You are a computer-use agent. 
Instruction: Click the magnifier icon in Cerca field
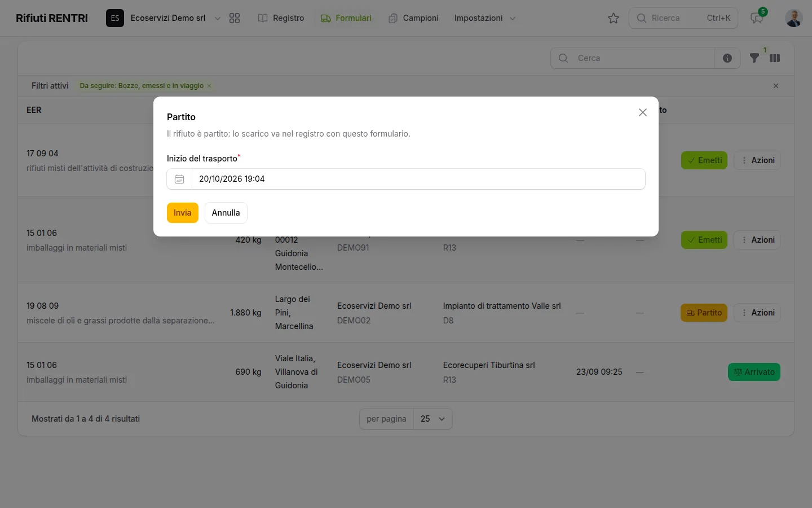point(563,58)
